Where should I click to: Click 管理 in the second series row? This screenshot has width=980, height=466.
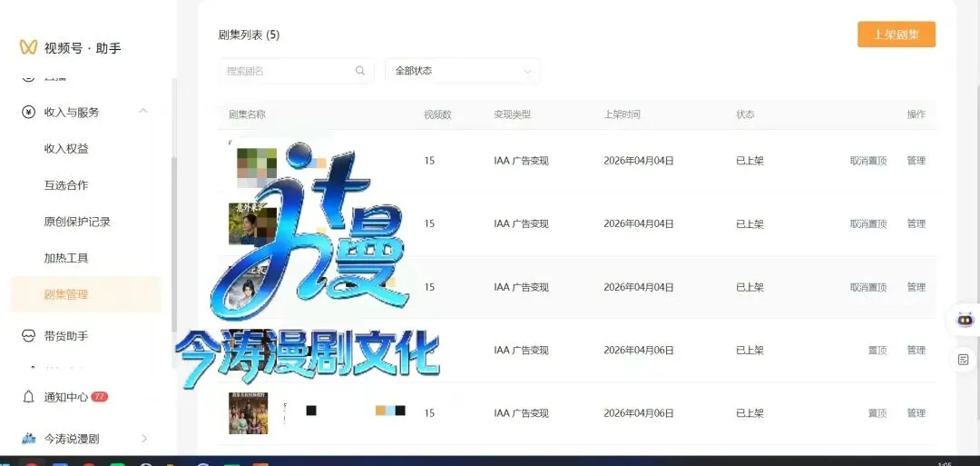pyautogui.click(x=916, y=224)
